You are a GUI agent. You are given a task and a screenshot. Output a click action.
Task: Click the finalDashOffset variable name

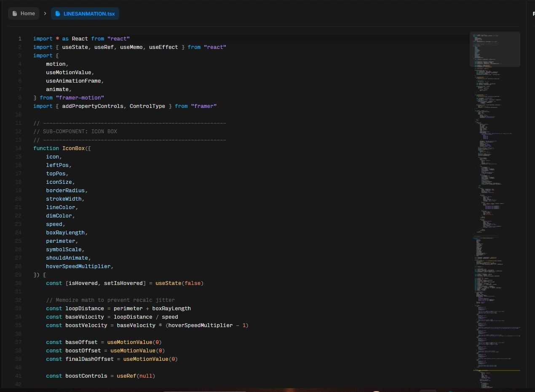(x=89, y=359)
